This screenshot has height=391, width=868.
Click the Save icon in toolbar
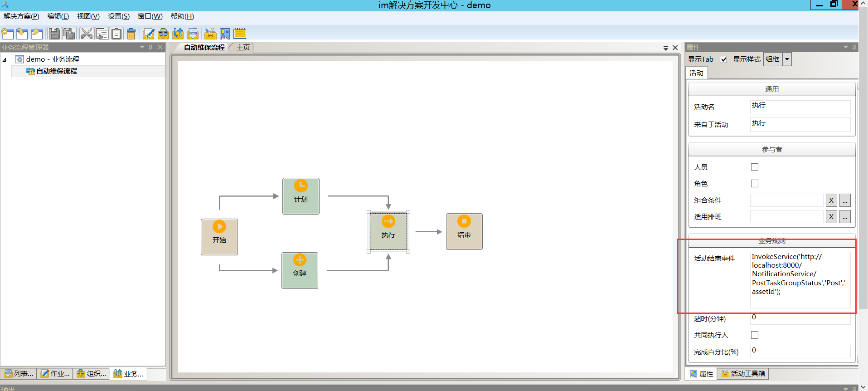pos(54,34)
